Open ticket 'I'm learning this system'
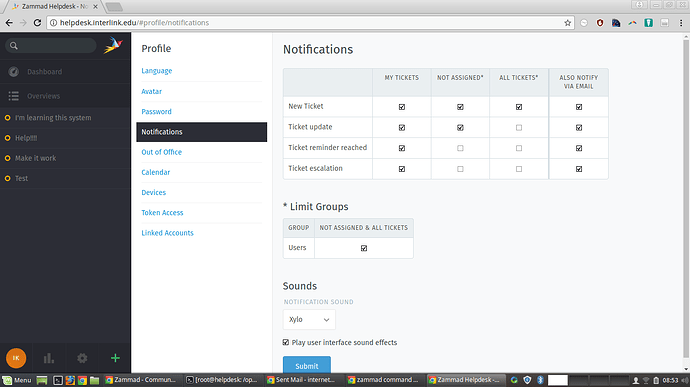The image size is (690, 387). click(x=65, y=118)
